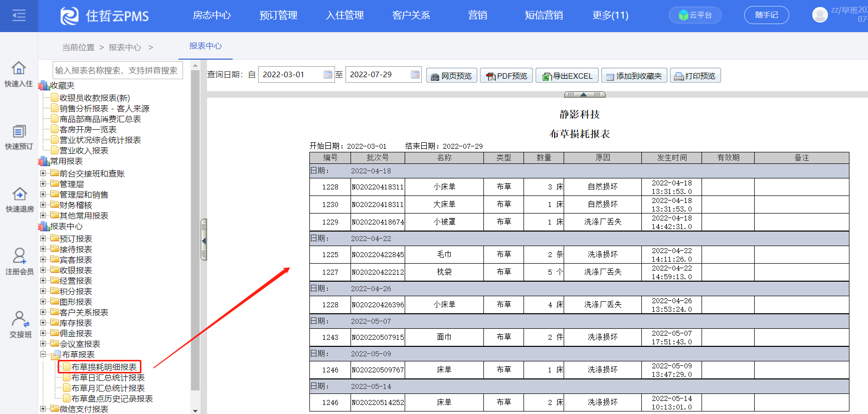Open 客房开房一览表

click(x=88, y=129)
